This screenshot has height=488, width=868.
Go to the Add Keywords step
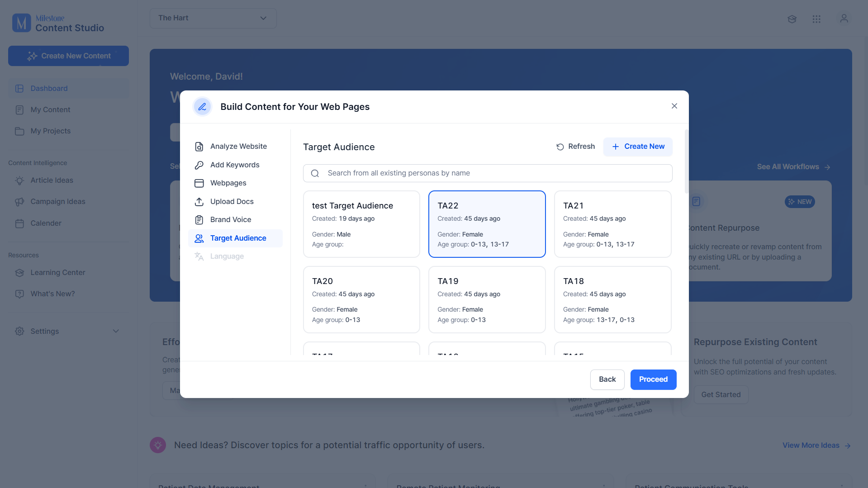235,165
